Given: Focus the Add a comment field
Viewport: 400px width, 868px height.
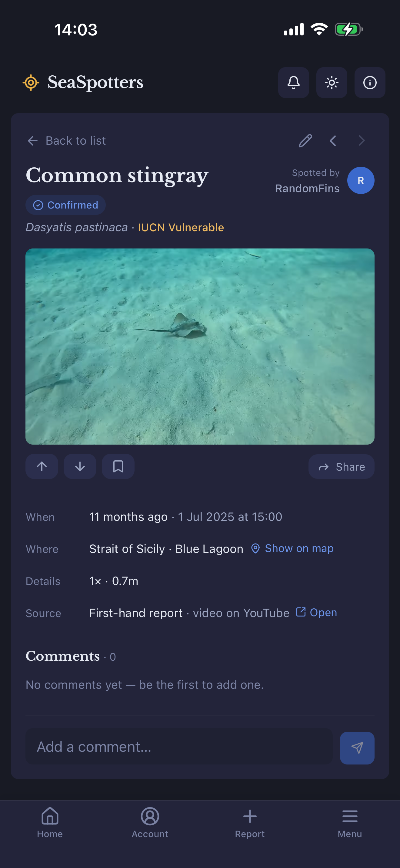Looking at the screenshot, I should [179, 747].
